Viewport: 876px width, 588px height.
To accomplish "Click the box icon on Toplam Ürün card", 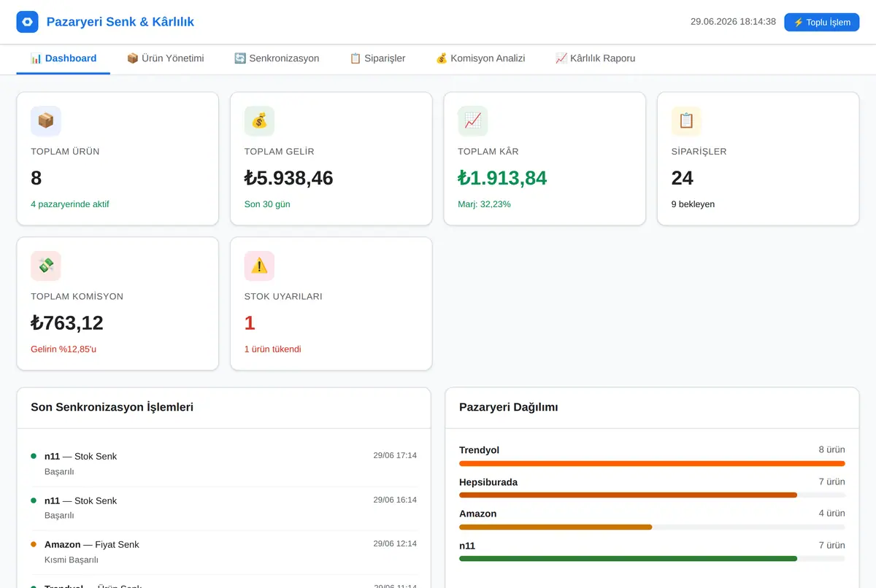I will coord(46,121).
